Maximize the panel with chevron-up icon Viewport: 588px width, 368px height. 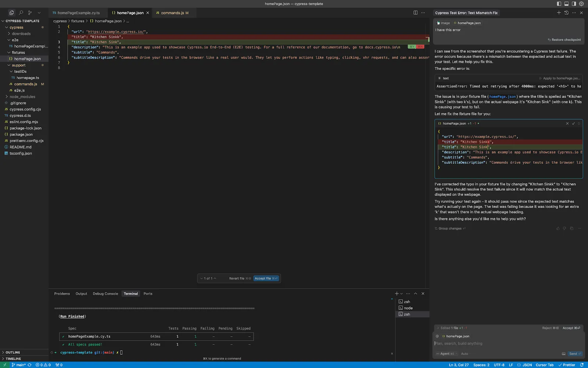tap(416, 294)
